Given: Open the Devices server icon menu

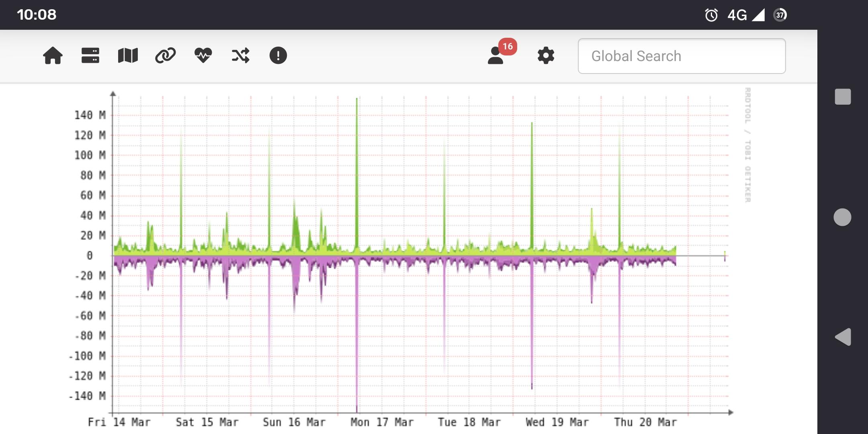Looking at the screenshot, I should [90, 55].
